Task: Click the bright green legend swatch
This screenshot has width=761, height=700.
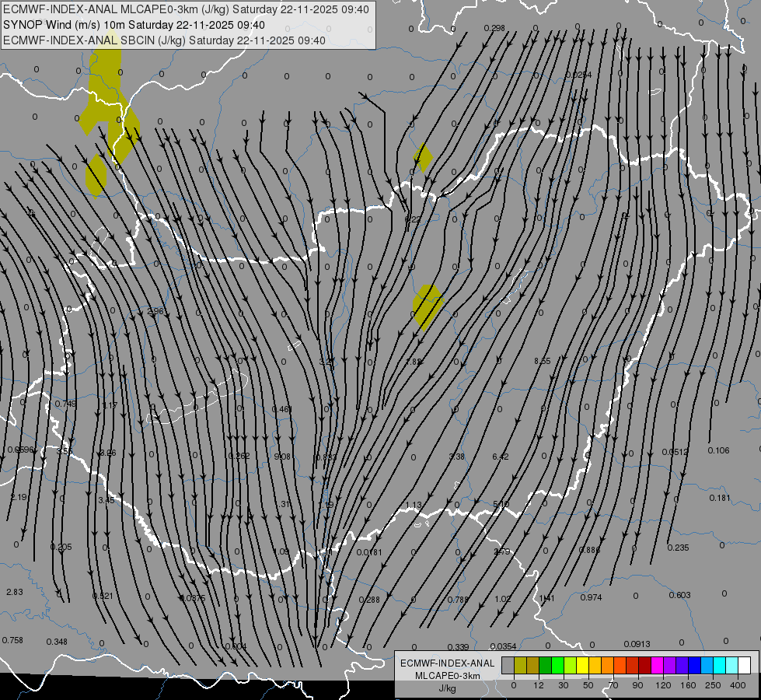Action: (x=557, y=665)
